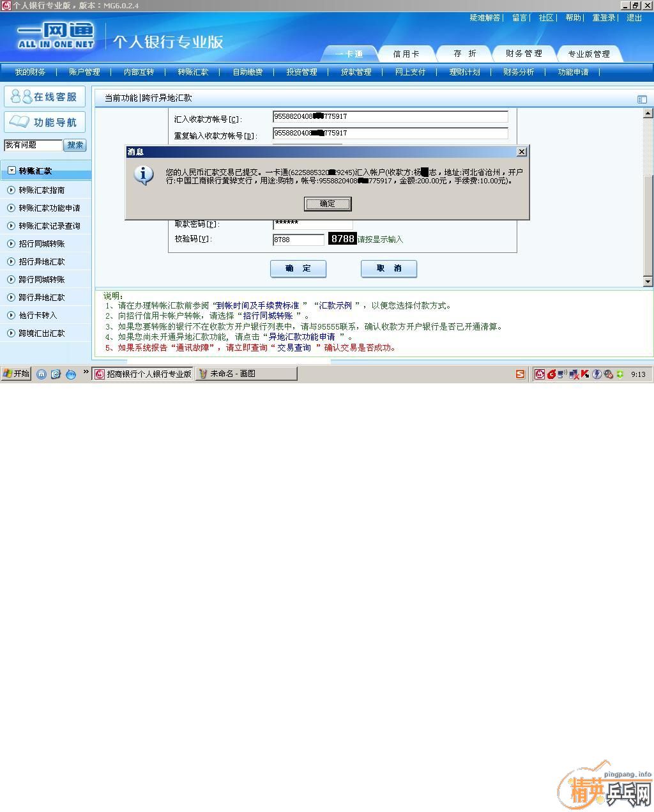Click the form scrollbar up arrow
Screen dimensions: 654x812
point(648,113)
